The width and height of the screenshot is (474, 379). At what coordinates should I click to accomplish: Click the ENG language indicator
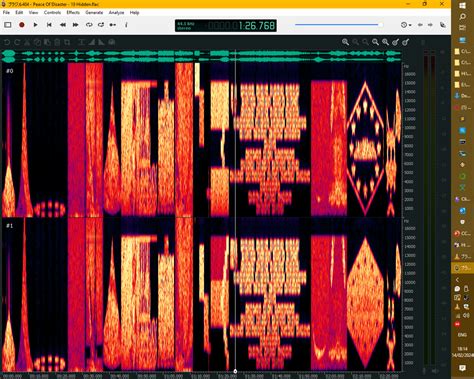462,334
